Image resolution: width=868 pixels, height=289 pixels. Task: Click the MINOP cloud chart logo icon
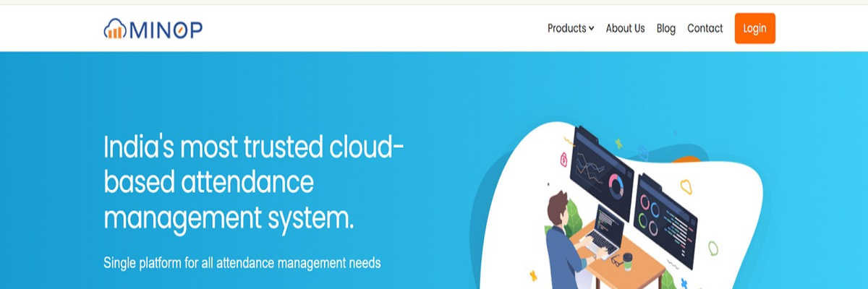(115, 29)
